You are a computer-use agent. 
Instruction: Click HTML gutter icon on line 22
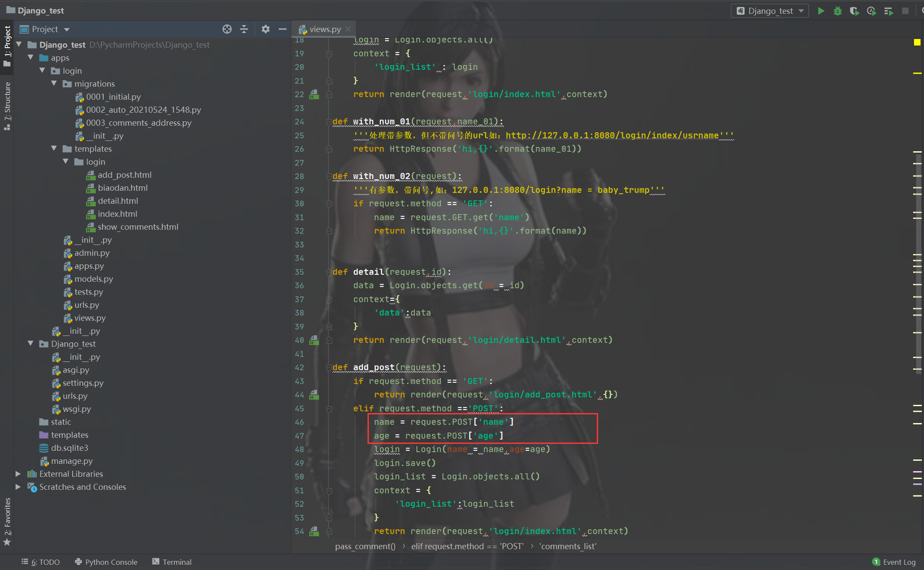tap(314, 94)
